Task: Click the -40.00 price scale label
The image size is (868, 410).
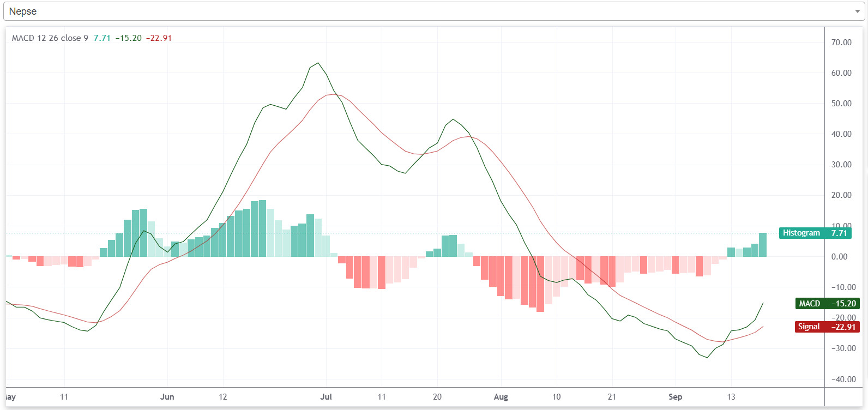Action: (x=841, y=379)
